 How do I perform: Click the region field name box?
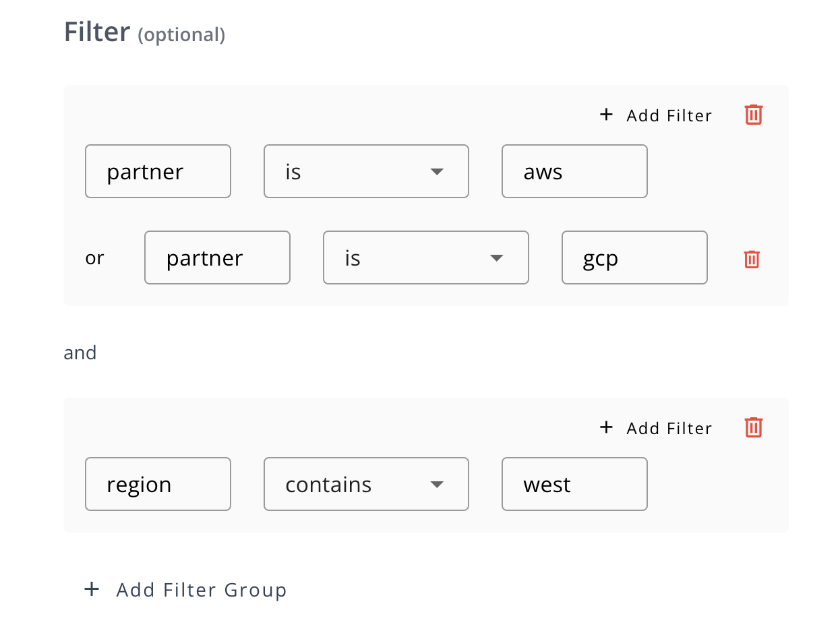point(158,484)
